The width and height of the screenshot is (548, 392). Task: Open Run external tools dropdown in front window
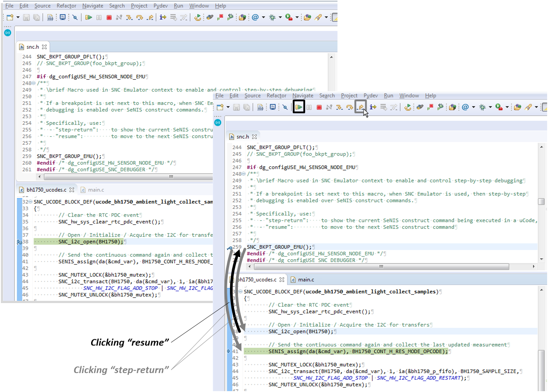point(507,107)
